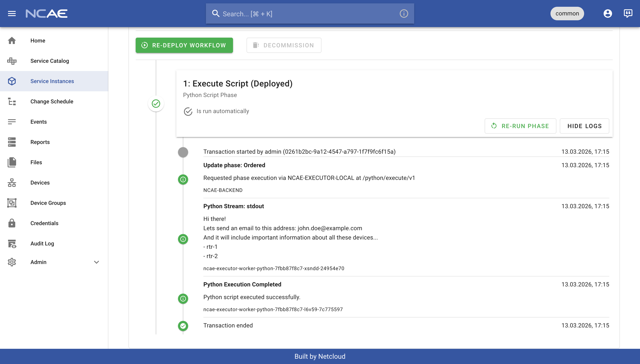Click the Service Instances cube icon
The height and width of the screenshot is (364, 640).
(x=12, y=81)
